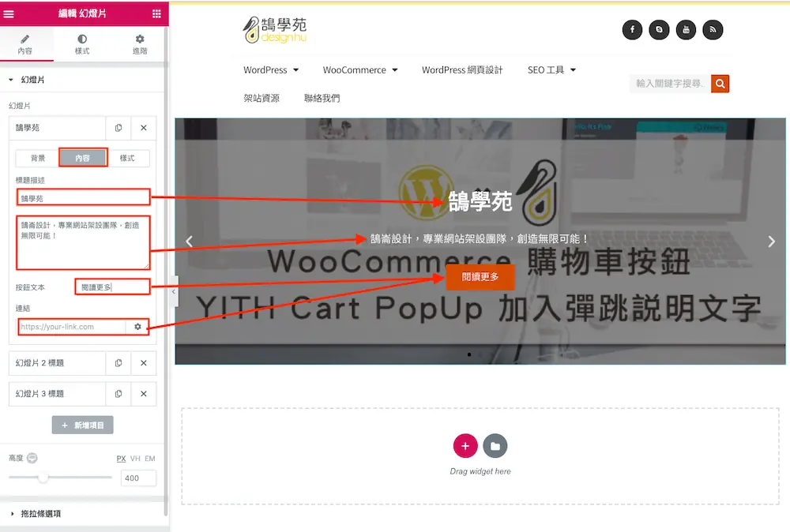This screenshot has width=790, height=532.
Task: Click the 鵠學苑 designhu site logo
Action: (275, 30)
